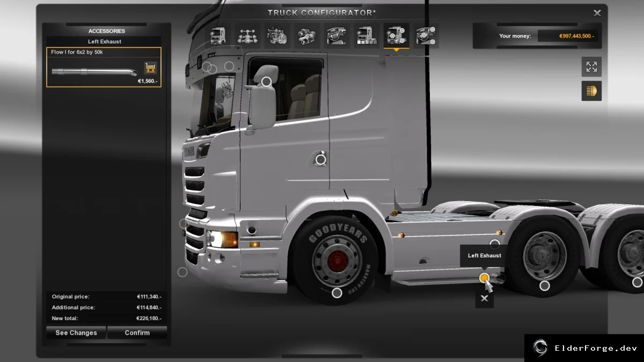Remove accessory with X below Left Exhaust

tap(485, 299)
